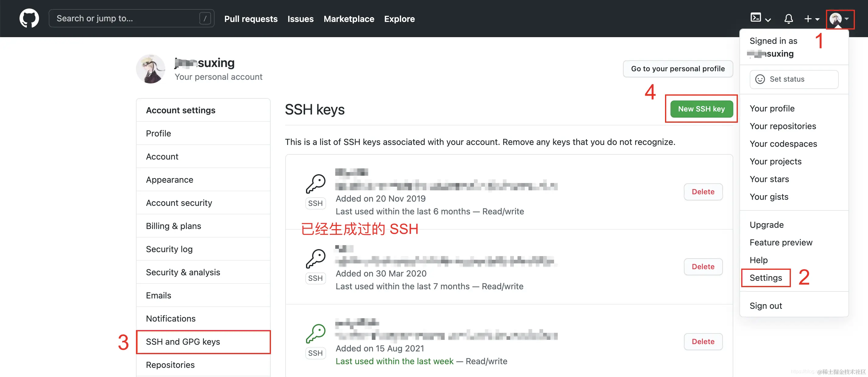868x377 pixels.
Task: Click the large profile avatar image
Action: pos(151,69)
